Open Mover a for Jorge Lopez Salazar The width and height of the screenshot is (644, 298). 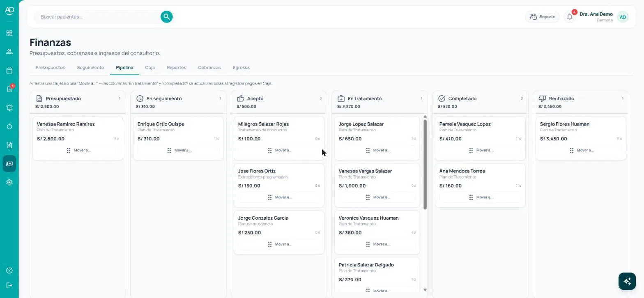pos(377,150)
